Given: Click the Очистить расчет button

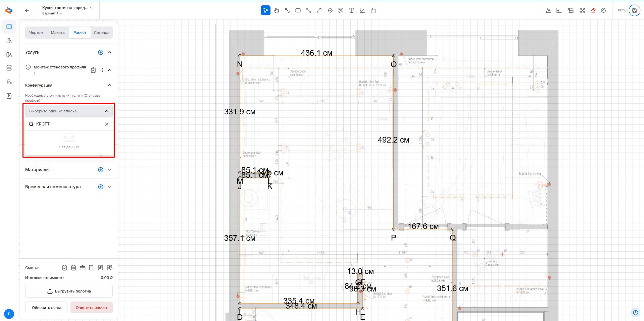Looking at the screenshot, I should point(91,308).
